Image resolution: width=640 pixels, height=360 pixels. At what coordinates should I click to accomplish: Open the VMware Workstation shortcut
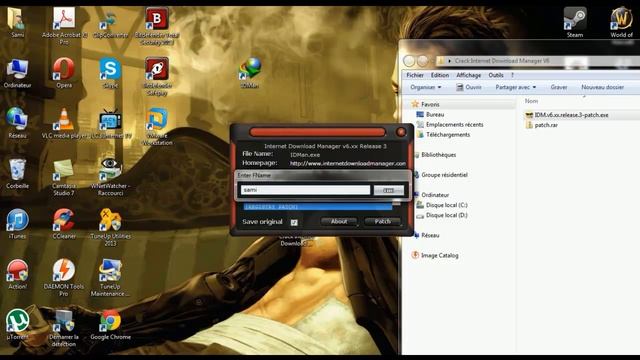point(157,127)
